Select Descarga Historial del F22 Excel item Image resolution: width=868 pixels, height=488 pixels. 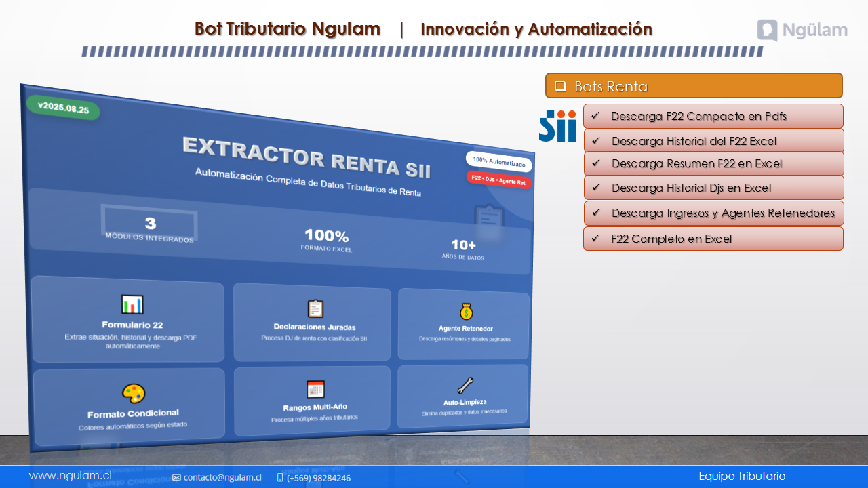[x=694, y=141]
